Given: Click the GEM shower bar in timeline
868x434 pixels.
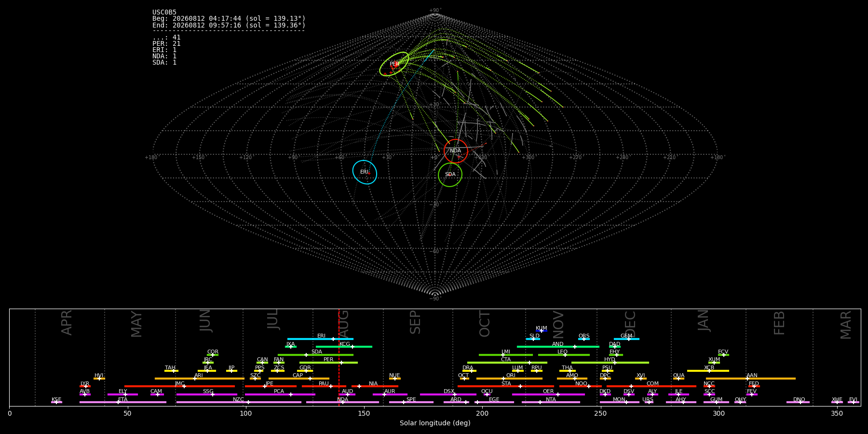Looking at the screenshot, I should click(x=626, y=339).
